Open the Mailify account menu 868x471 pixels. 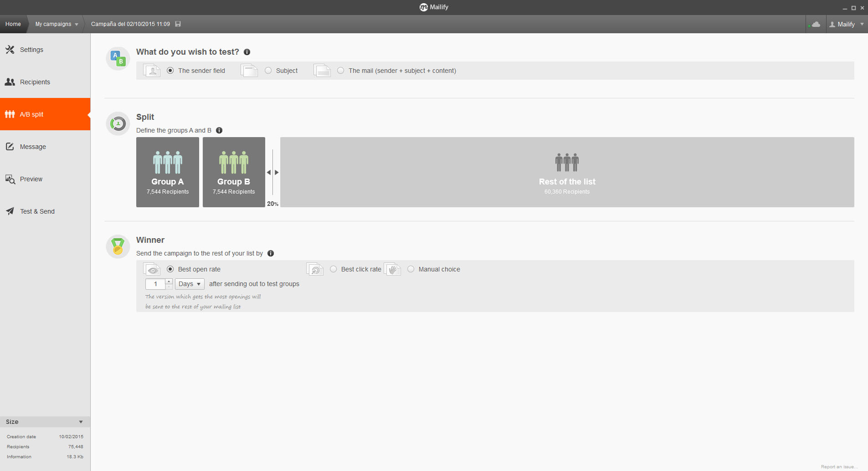(847, 24)
